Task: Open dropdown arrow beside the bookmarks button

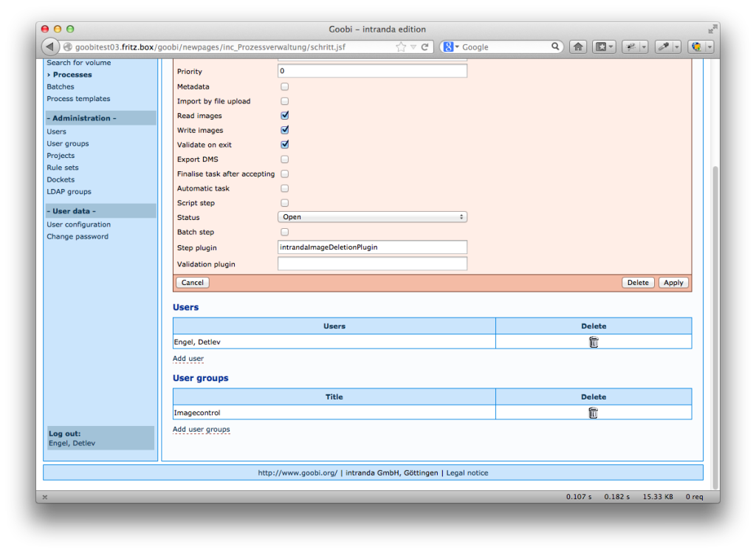Action: [611, 47]
